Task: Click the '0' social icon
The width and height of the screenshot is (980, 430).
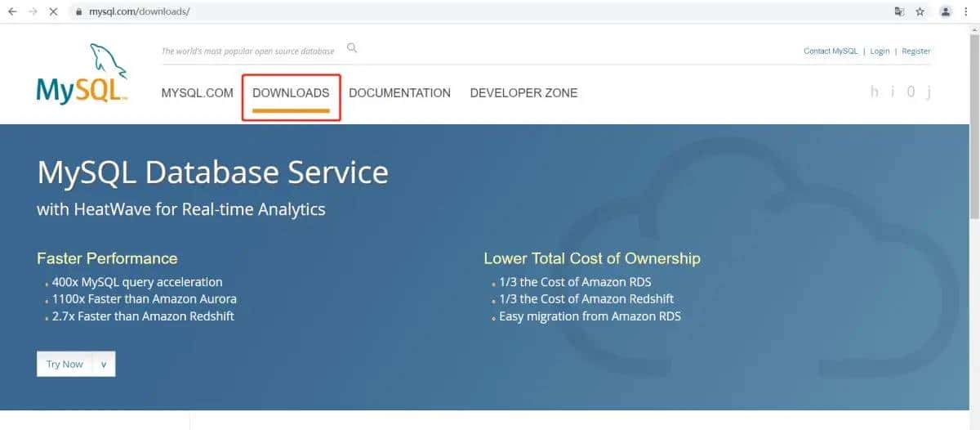Action: point(911,92)
